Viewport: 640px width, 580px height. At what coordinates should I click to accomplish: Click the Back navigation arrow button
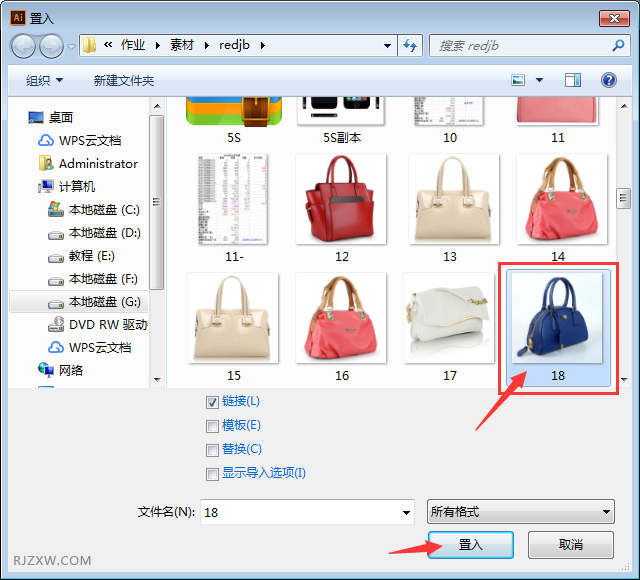click(x=23, y=46)
